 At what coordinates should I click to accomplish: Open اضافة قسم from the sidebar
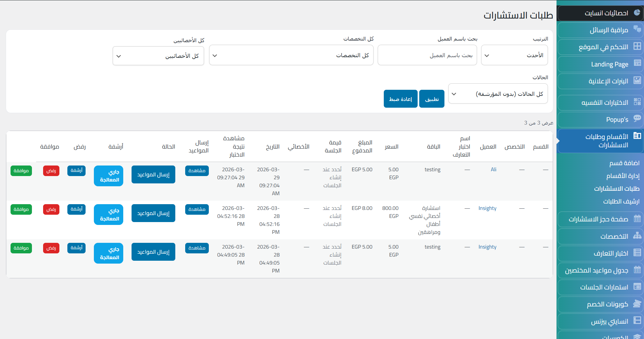624,163
